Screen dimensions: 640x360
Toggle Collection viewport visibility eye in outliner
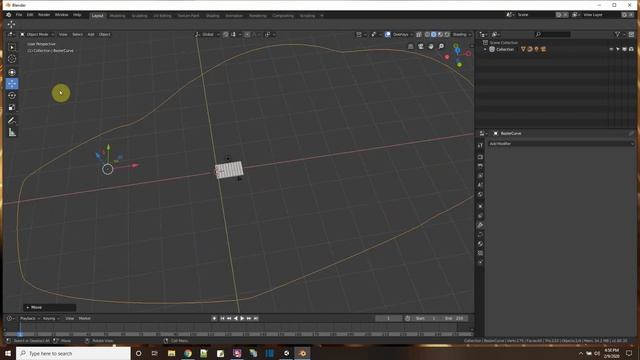pyautogui.click(x=611, y=49)
